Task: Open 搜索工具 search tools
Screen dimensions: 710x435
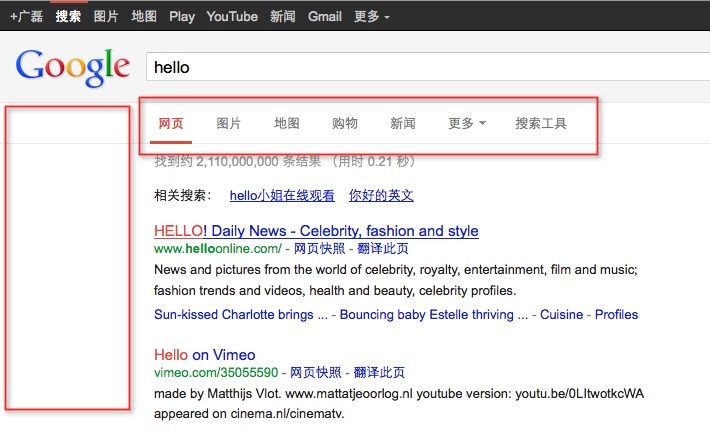Action: (x=541, y=123)
